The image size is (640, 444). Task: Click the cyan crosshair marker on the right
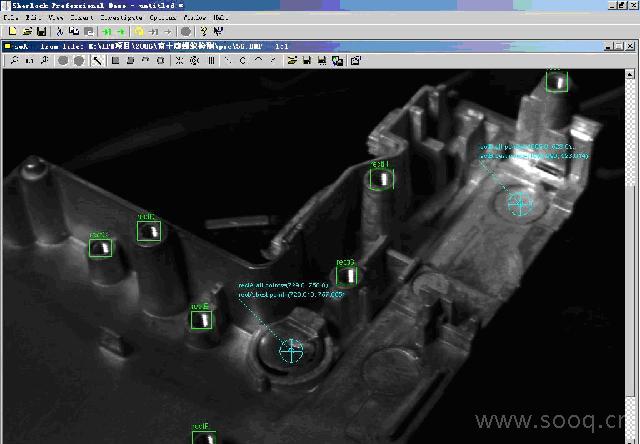pyautogui.click(x=519, y=204)
